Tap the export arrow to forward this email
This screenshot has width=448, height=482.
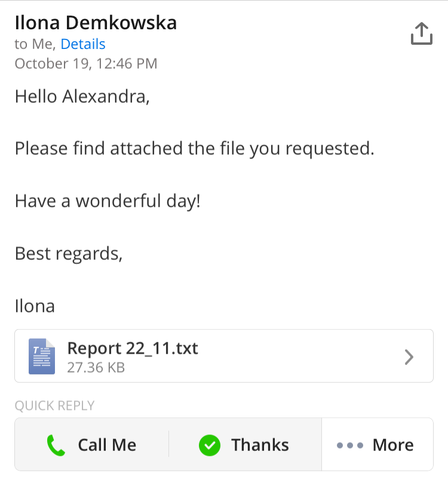coord(422,33)
